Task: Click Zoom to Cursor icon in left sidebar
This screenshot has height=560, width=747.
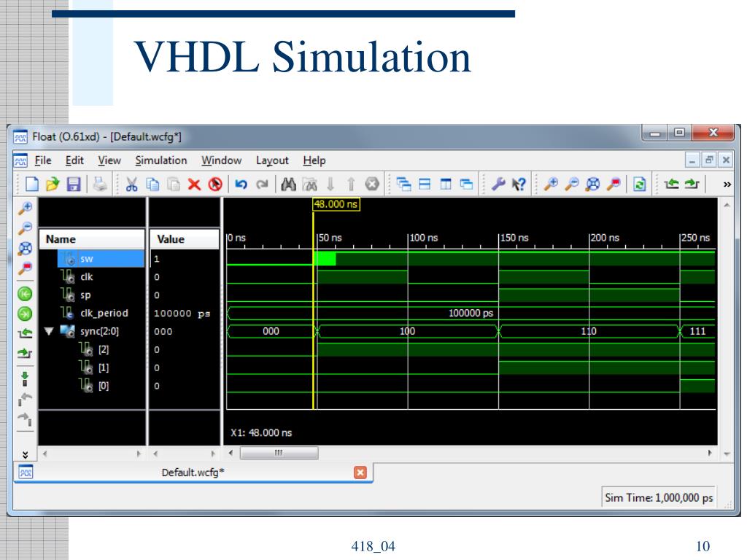Action: [25, 268]
